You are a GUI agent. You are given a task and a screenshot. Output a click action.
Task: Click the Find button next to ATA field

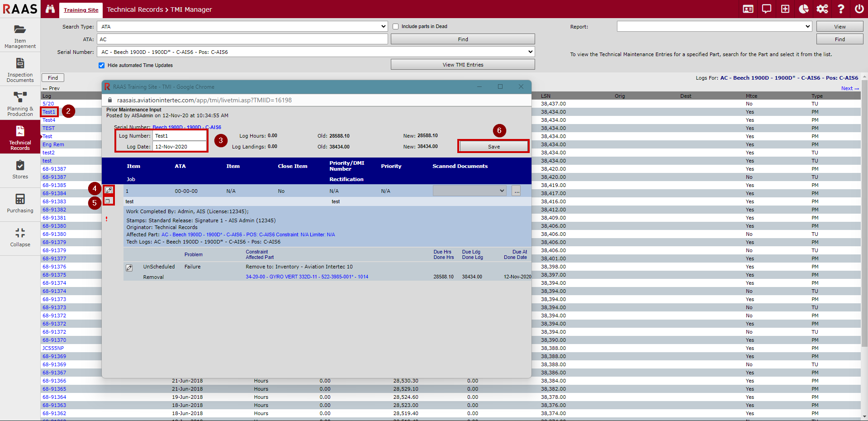pyautogui.click(x=463, y=39)
